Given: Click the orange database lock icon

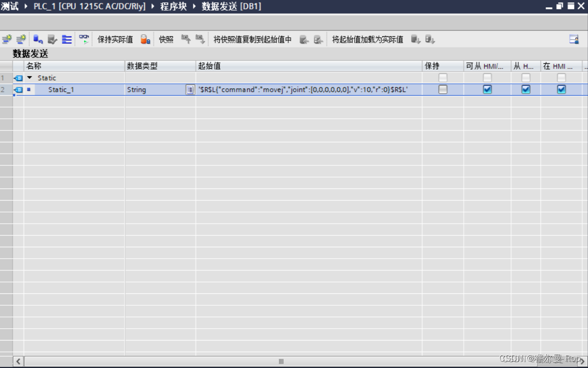Looking at the screenshot, I should [x=145, y=39].
